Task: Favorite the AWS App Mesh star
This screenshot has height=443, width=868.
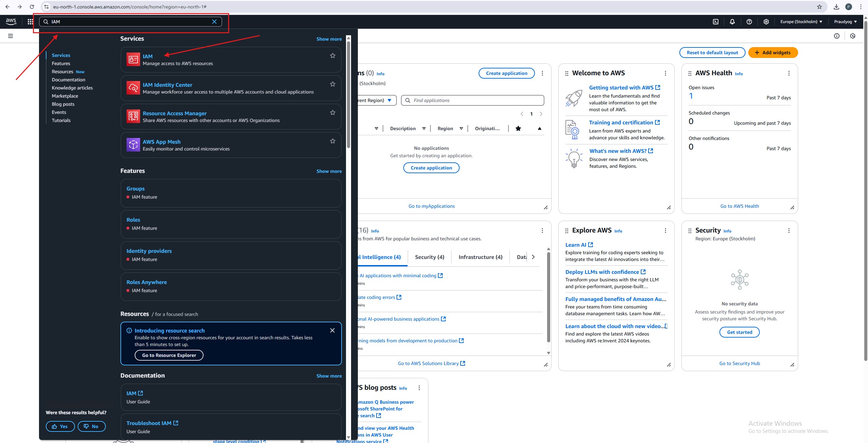Action: pyautogui.click(x=333, y=141)
